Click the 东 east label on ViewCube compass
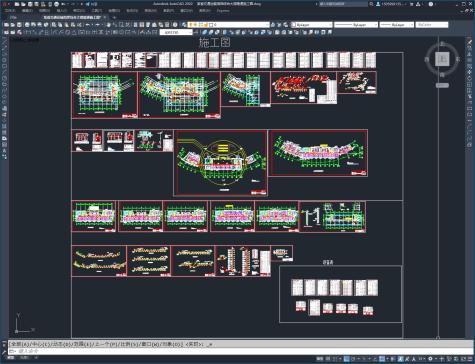 click(458, 59)
